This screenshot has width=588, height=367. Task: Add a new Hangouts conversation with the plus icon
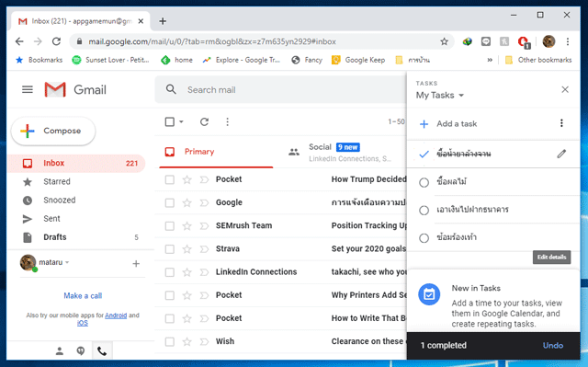(x=136, y=264)
